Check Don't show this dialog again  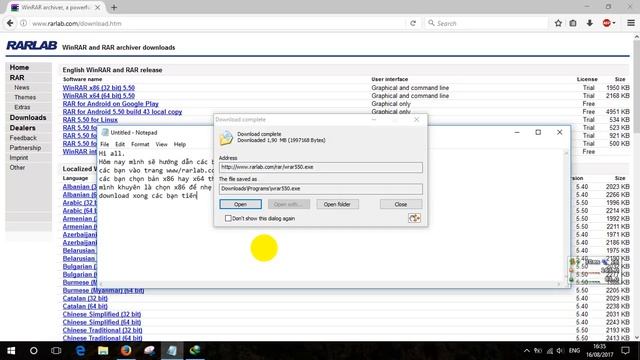tap(228, 218)
